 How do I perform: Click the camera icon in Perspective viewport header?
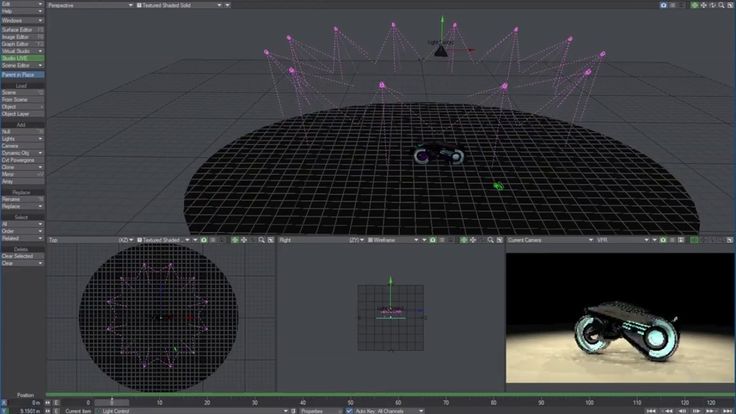(x=663, y=5)
